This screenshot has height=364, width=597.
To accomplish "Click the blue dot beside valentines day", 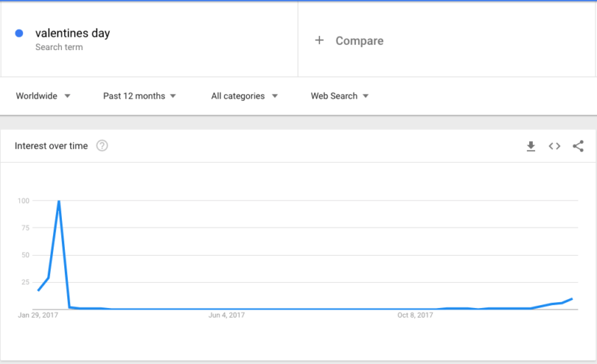I will (x=19, y=34).
